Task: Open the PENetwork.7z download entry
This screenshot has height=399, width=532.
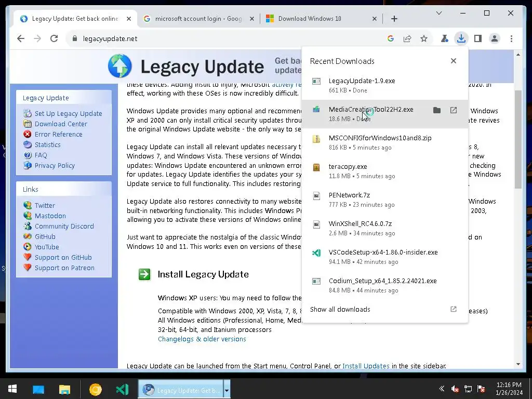Action: point(385,199)
